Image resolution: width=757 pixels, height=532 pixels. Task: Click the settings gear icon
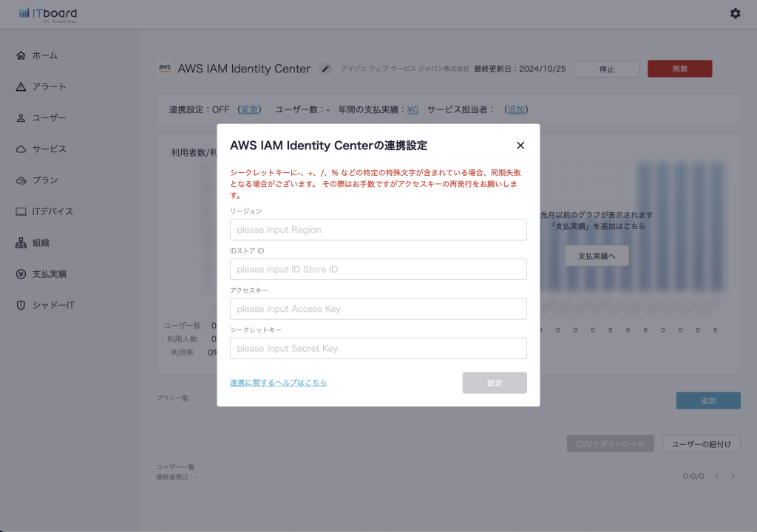pyautogui.click(x=735, y=13)
